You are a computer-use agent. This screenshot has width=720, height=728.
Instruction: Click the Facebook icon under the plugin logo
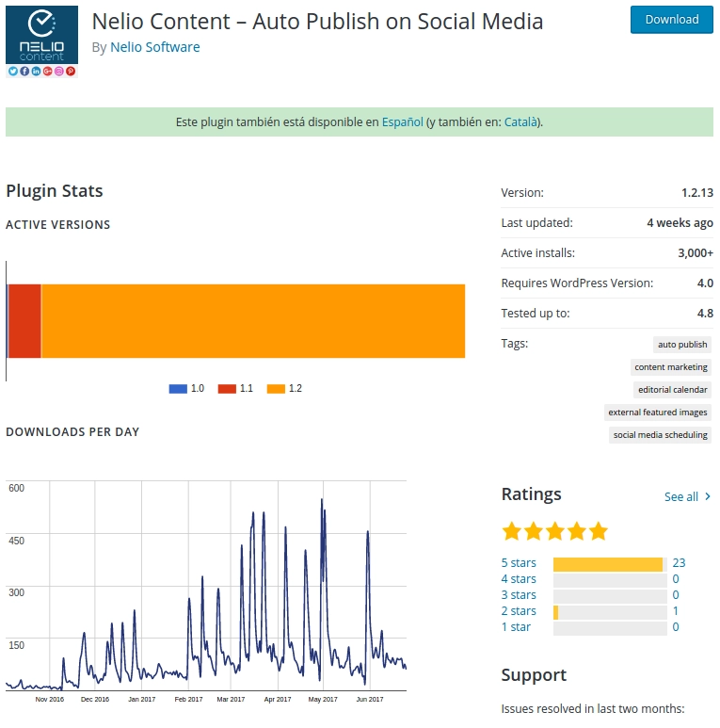click(24, 72)
